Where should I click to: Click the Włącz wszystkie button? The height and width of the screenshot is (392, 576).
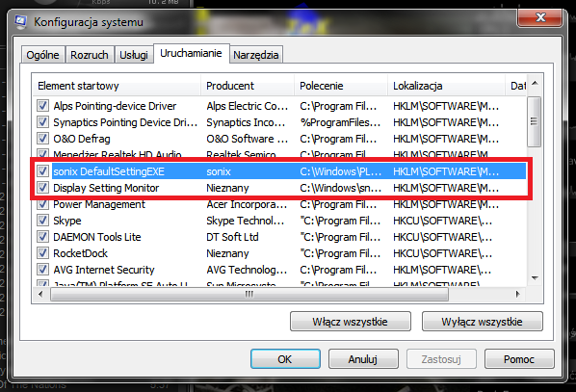click(x=350, y=322)
